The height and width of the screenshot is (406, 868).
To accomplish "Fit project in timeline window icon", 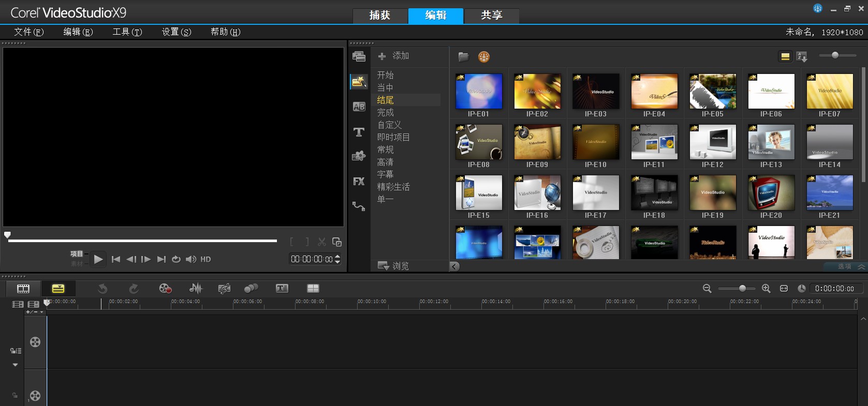I will pyautogui.click(x=784, y=289).
